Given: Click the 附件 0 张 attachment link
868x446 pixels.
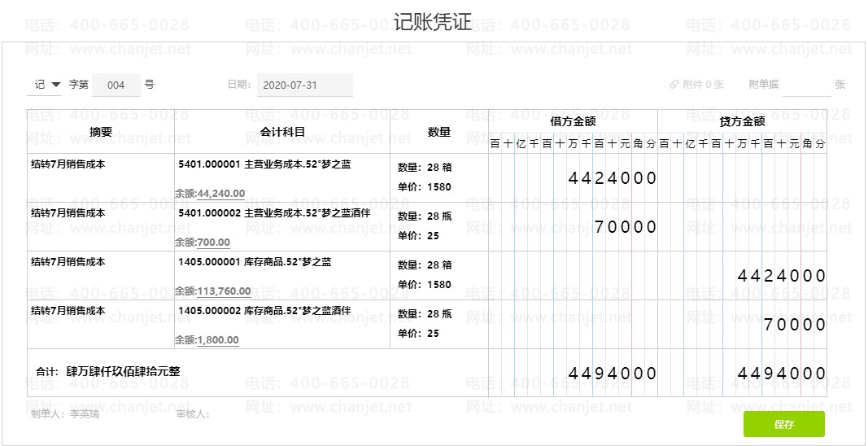Looking at the screenshot, I should 703,85.
